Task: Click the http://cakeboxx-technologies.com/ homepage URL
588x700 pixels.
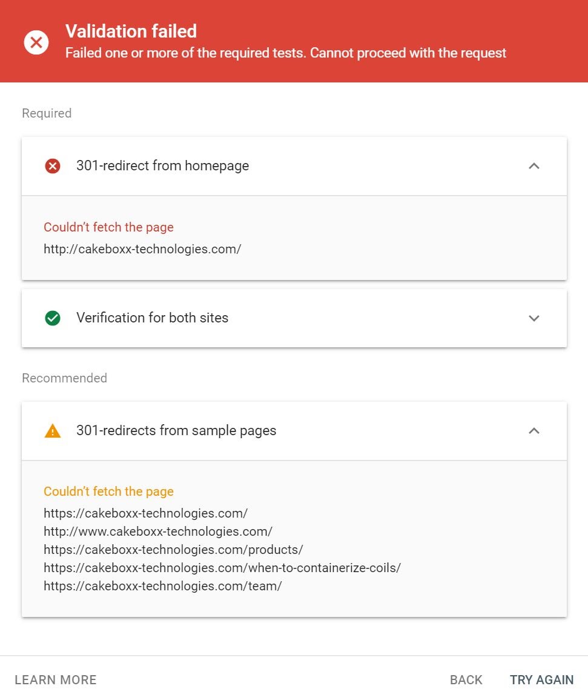Action: 142,248
